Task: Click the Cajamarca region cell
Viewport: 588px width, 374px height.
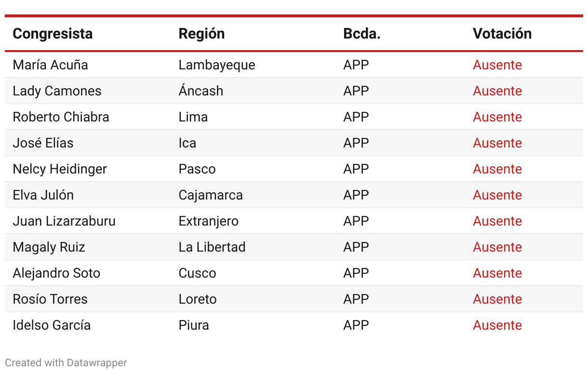Action: point(211,195)
